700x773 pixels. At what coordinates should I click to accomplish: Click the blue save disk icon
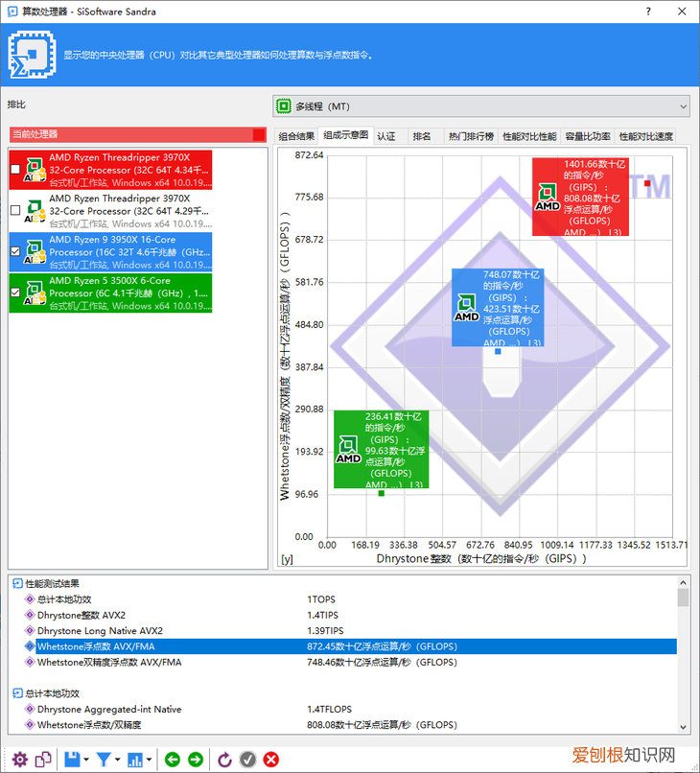(72, 760)
